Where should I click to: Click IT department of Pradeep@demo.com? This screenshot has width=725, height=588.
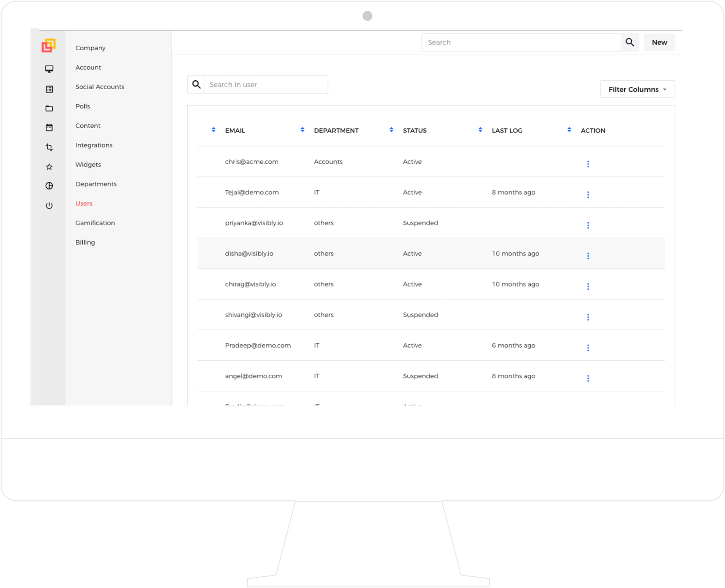(317, 345)
